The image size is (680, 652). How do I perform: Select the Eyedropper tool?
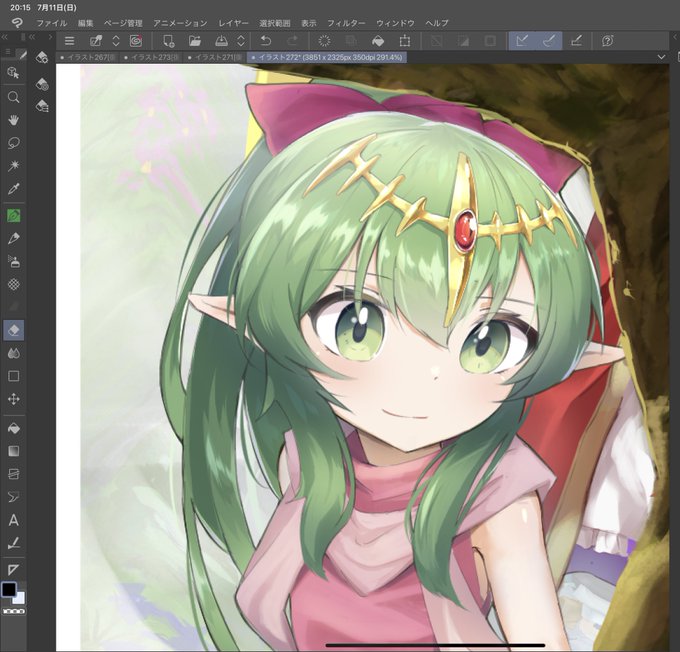[x=13, y=189]
